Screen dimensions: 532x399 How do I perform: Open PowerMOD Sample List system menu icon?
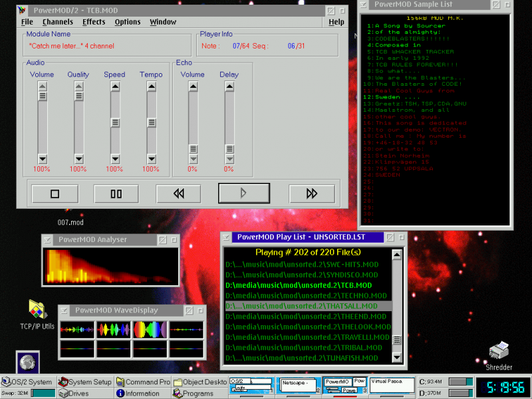point(363,5)
